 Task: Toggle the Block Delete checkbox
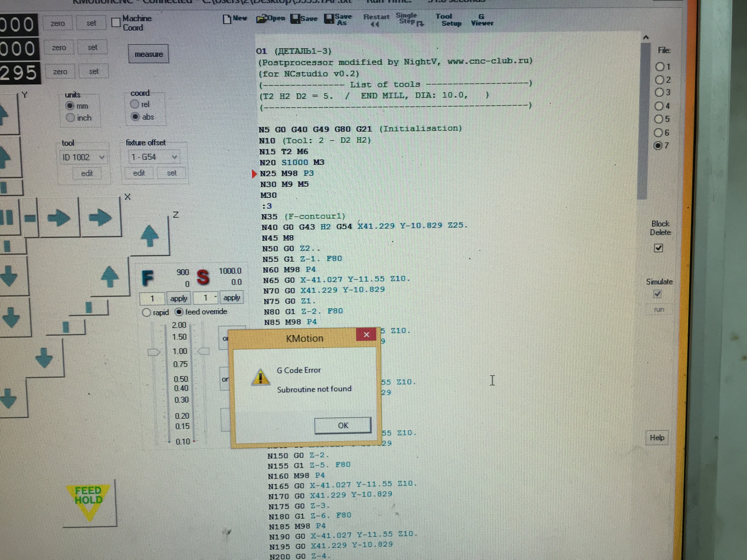tap(658, 248)
